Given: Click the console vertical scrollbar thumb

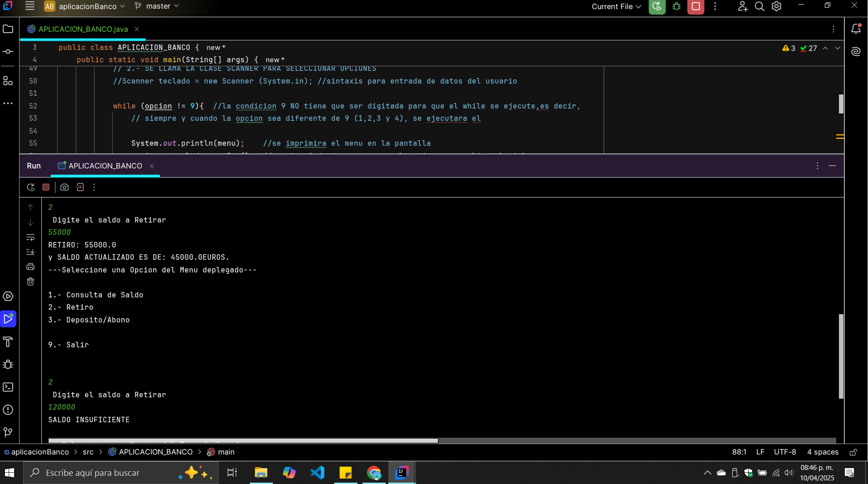Looking at the screenshot, I should pos(841,356).
